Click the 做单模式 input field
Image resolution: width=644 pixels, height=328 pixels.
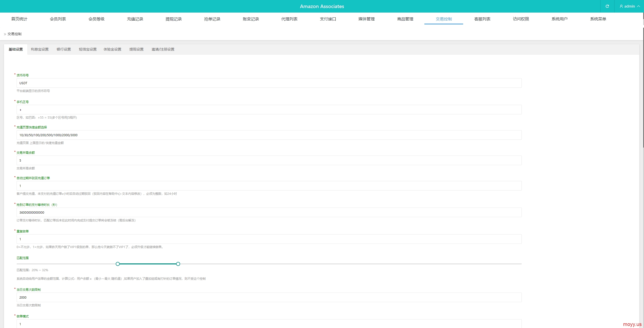coord(269,324)
